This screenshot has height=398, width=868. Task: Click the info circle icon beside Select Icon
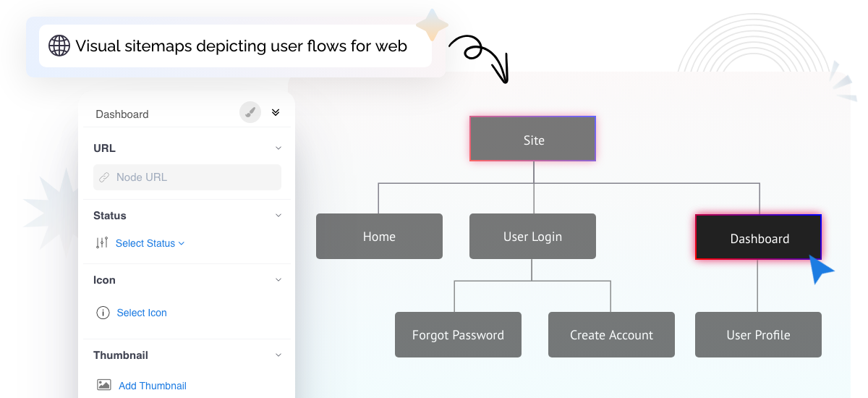(103, 313)
